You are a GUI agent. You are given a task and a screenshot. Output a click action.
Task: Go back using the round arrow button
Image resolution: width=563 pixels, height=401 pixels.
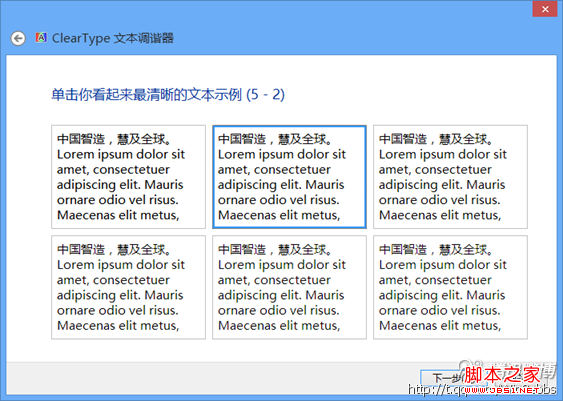[18, 38]
